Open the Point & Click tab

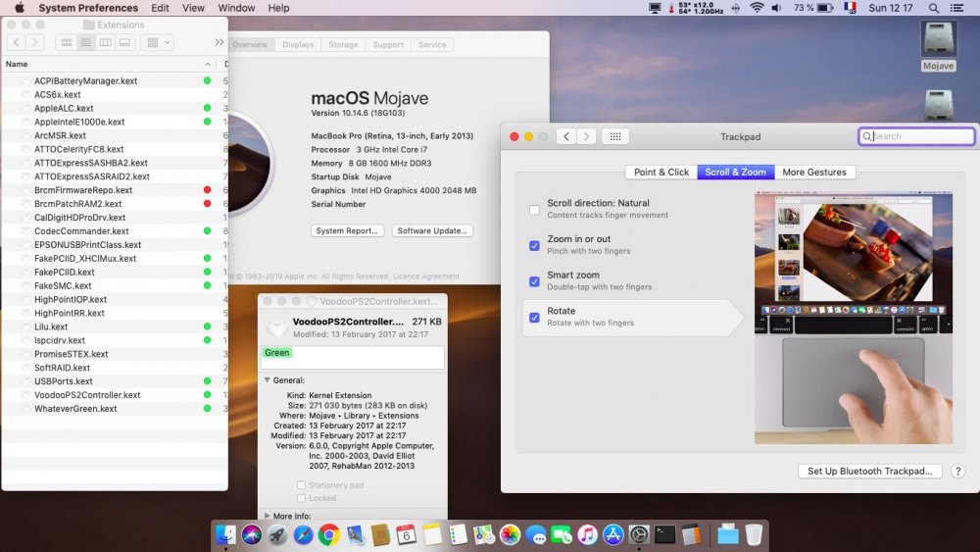coord(661,172)
